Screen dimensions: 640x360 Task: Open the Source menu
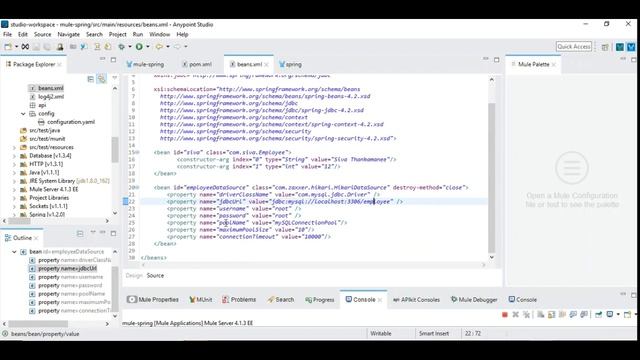tap(42, 34)
